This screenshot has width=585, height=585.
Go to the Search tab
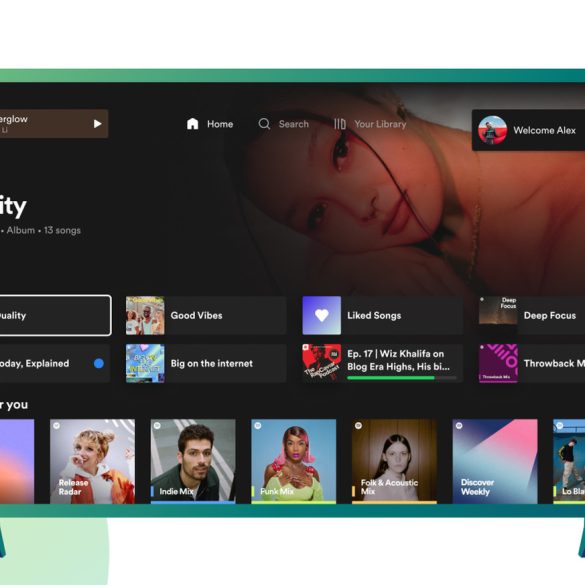click(284, 124)
